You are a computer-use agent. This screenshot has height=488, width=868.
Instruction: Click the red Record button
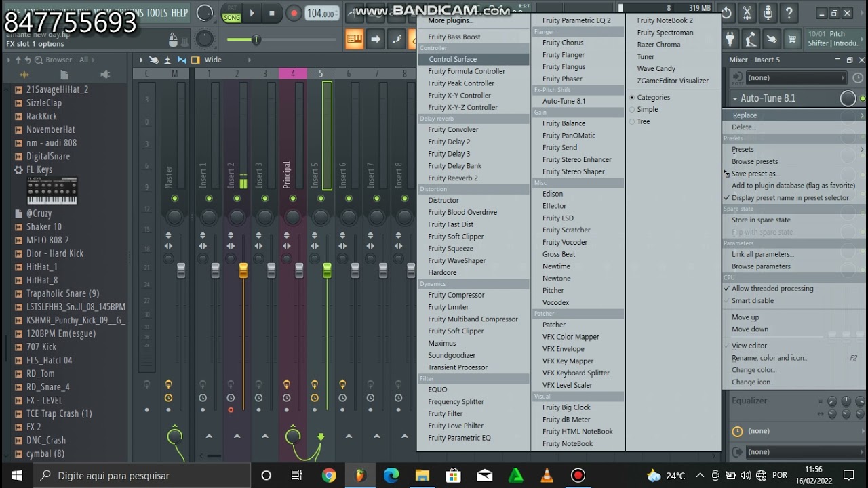(x=294, y=13)
